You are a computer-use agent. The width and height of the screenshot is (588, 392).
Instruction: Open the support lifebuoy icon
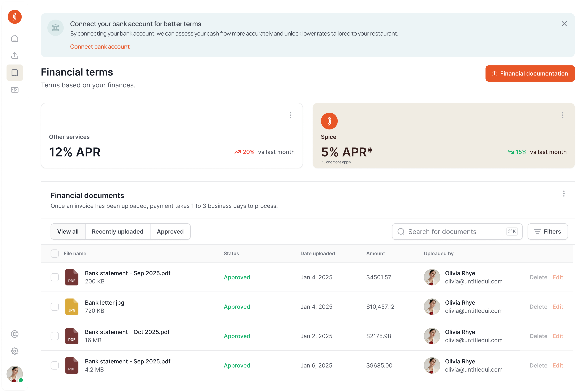coord(14,334)
